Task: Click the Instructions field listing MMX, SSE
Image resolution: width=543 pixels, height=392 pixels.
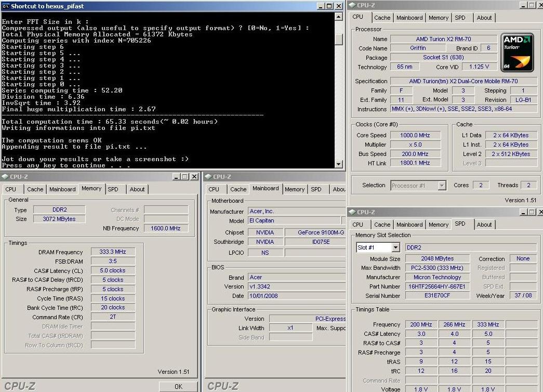Action: click(464, 109)
